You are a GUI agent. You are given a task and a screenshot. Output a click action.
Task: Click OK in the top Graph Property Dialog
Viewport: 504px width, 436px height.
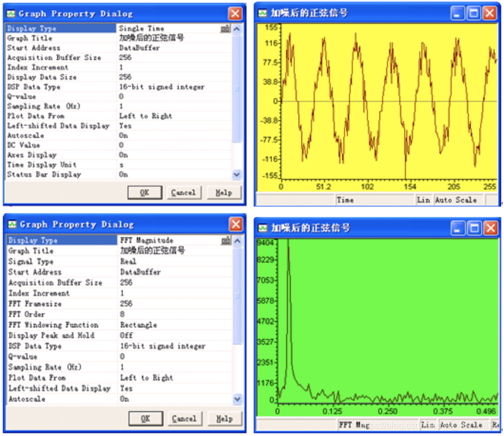click(144, 192)
